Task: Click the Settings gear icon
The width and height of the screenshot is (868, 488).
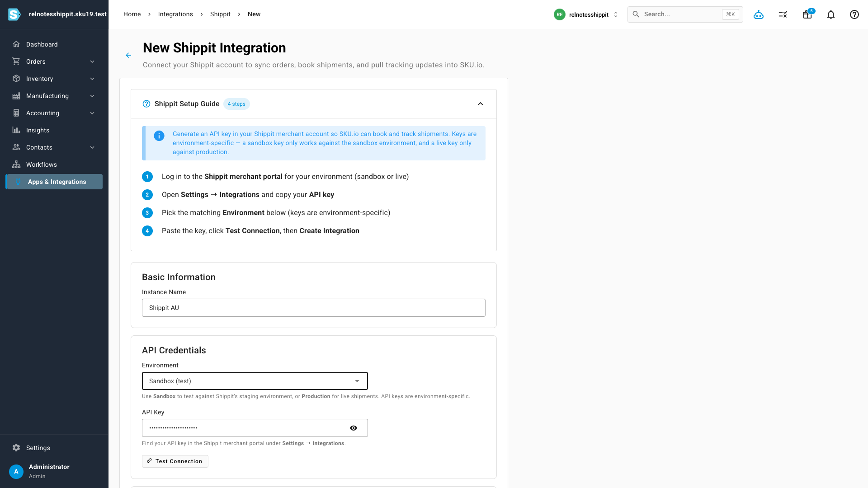Action: [x=16, y=448]
